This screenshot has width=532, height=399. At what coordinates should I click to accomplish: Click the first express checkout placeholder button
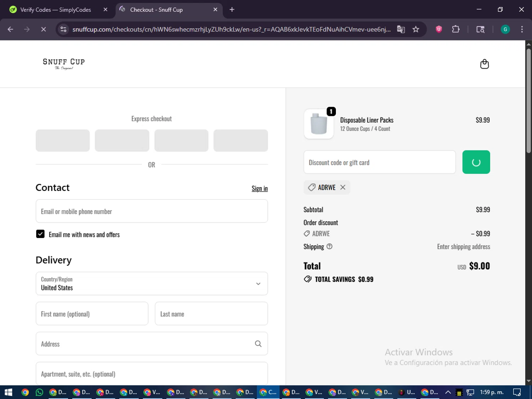[63, 140]
